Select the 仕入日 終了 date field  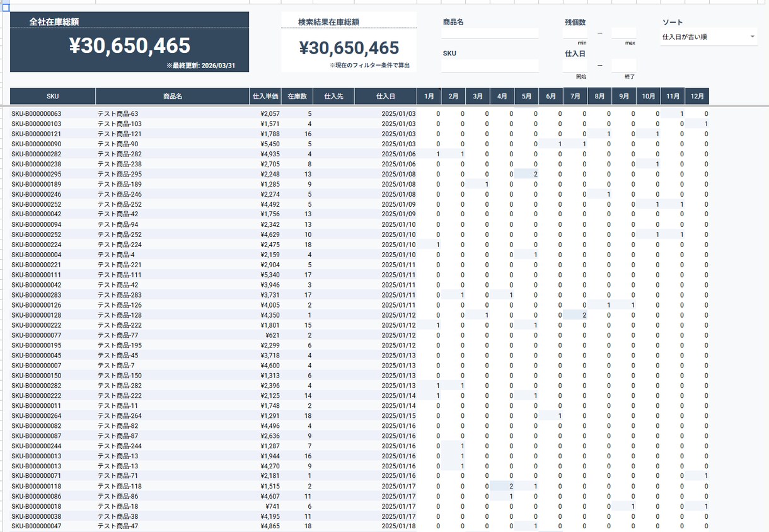pyautogui.click(x=623, y=66)
